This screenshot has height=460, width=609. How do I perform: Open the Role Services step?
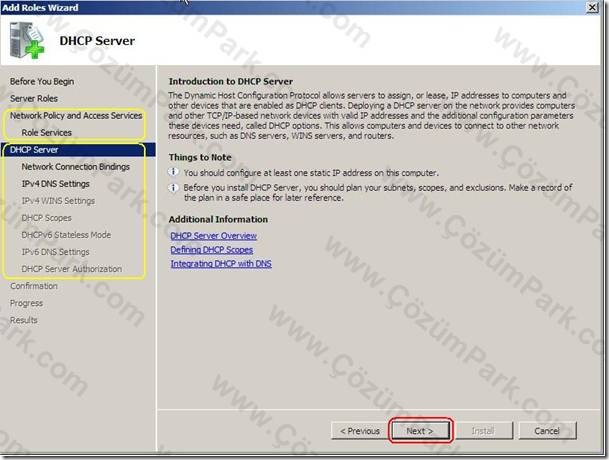point(47,132)
